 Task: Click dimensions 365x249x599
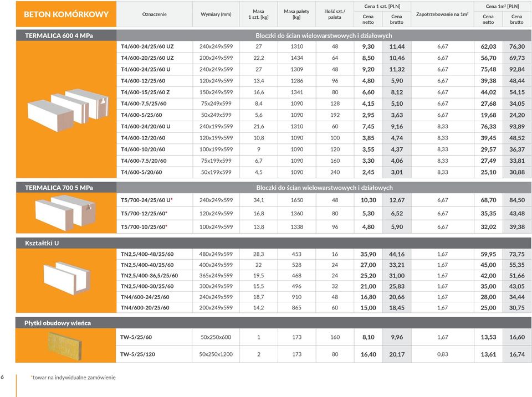point(216,276)
